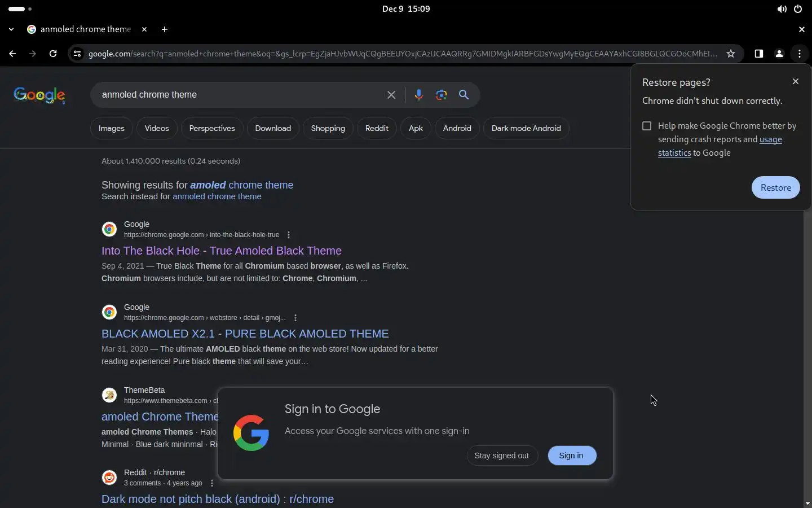Click the forward navigation arrow
This screenshot has width=812, height=508.
(32, 54)
